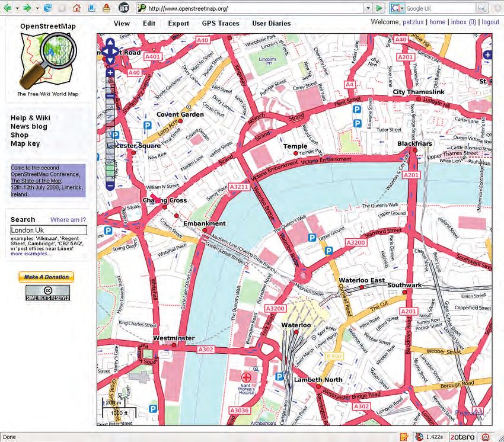Click the status bar icon left of 1.422s

pyautogui.click(x=419, y=437)
